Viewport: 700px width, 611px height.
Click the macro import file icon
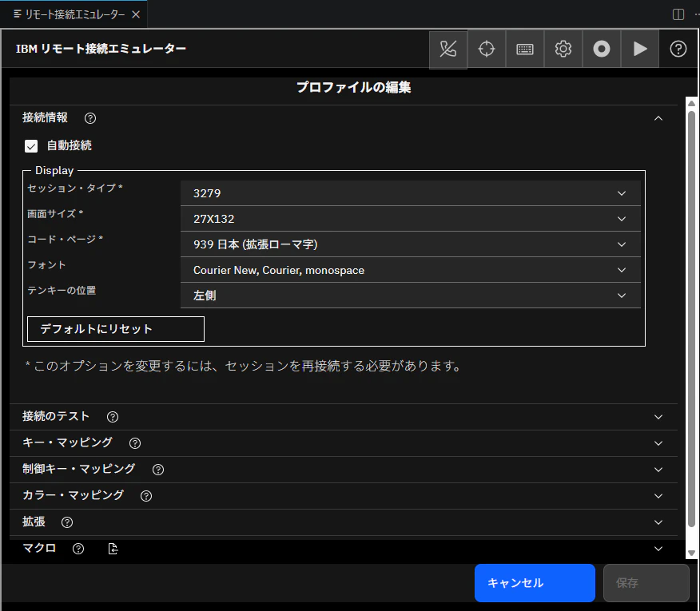point(113,549)
